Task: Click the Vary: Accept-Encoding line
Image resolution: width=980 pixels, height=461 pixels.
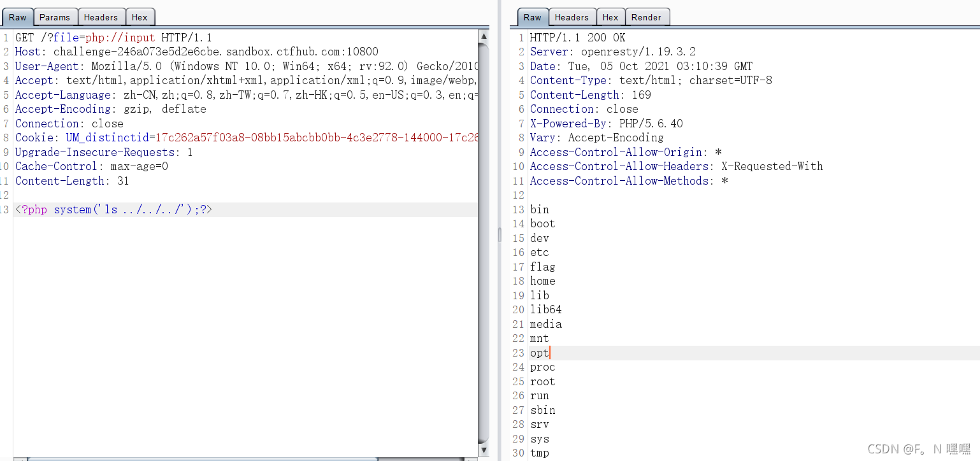Action: point(597,138)
